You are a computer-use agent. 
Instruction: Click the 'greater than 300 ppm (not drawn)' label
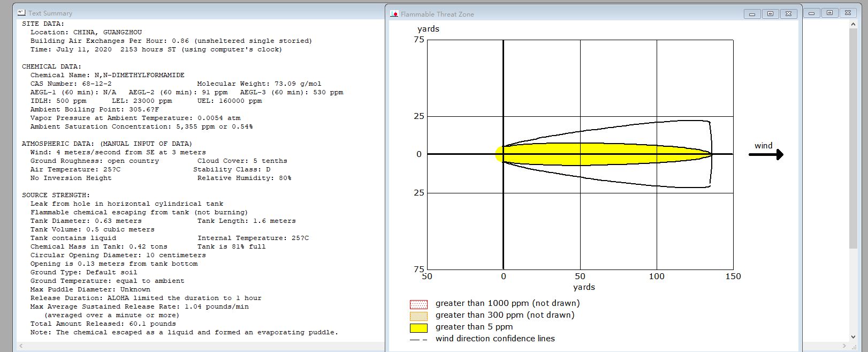pos(505,315)
